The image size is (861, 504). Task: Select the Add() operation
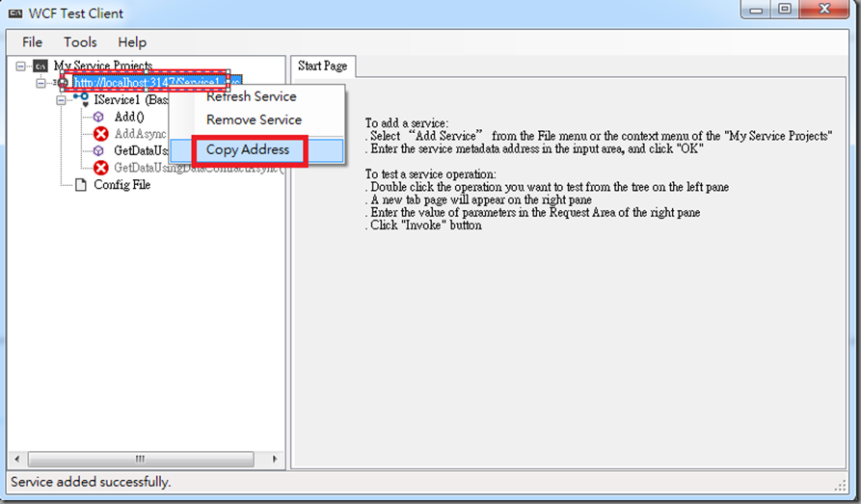pos(129,117)
